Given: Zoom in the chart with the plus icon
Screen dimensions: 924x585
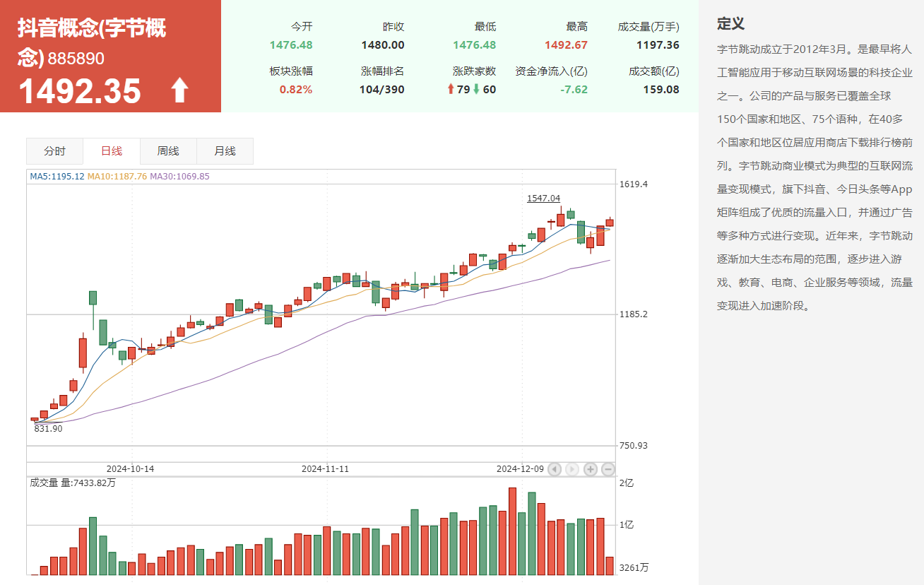Looking at the screenshot, I should 591,469.
